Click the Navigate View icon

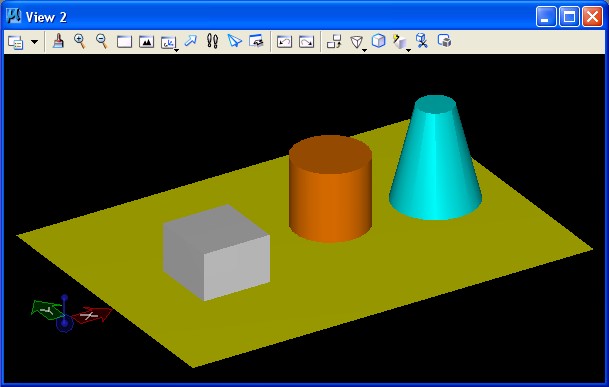[x=256, y=41]
